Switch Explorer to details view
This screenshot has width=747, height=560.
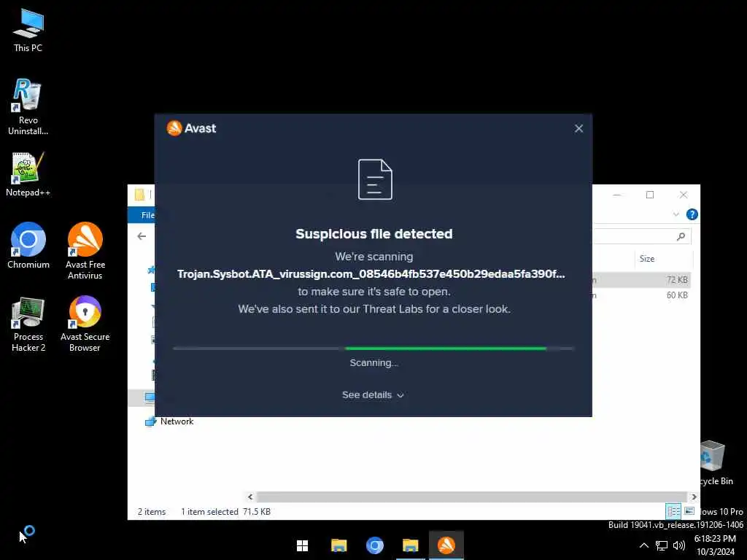673,511
